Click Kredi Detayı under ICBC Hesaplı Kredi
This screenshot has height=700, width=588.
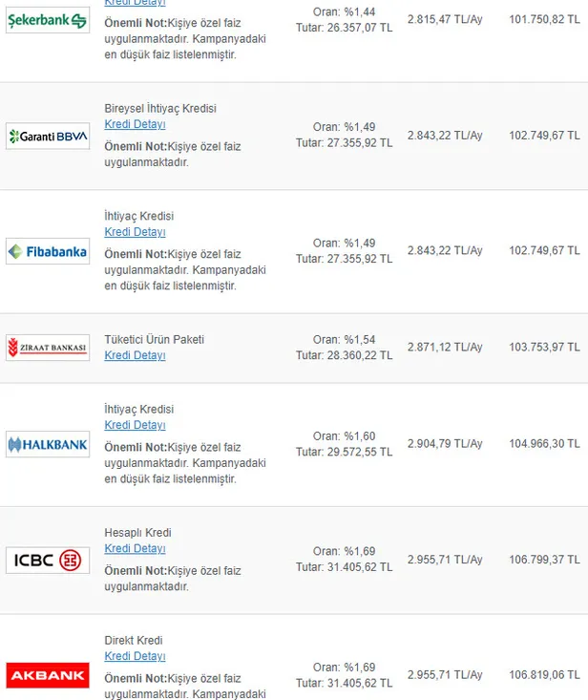(x=135, y=548)
